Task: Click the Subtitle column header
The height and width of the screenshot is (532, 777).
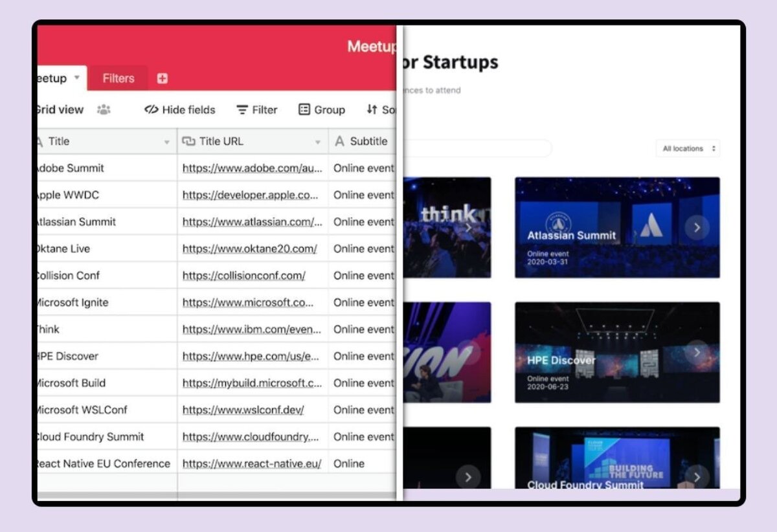Action: (362, 141)
